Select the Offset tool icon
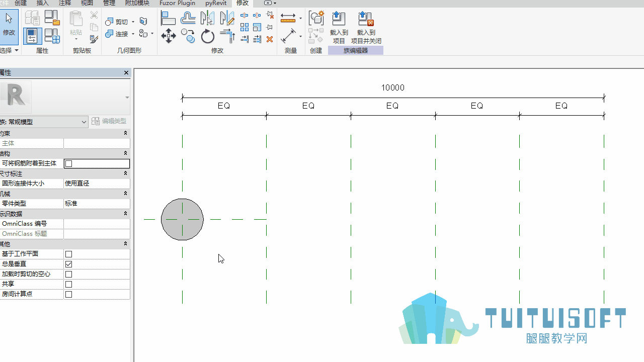644x362 pixels. 188,18
